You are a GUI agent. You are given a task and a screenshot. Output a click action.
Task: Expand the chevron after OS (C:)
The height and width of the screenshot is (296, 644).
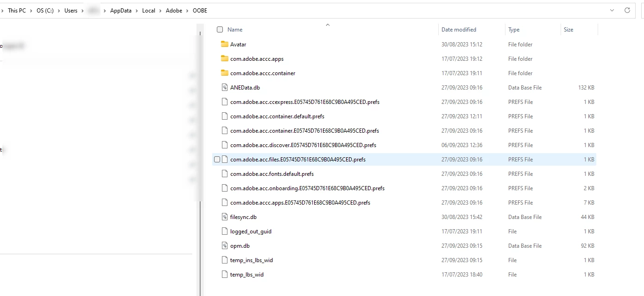[59, 11]
